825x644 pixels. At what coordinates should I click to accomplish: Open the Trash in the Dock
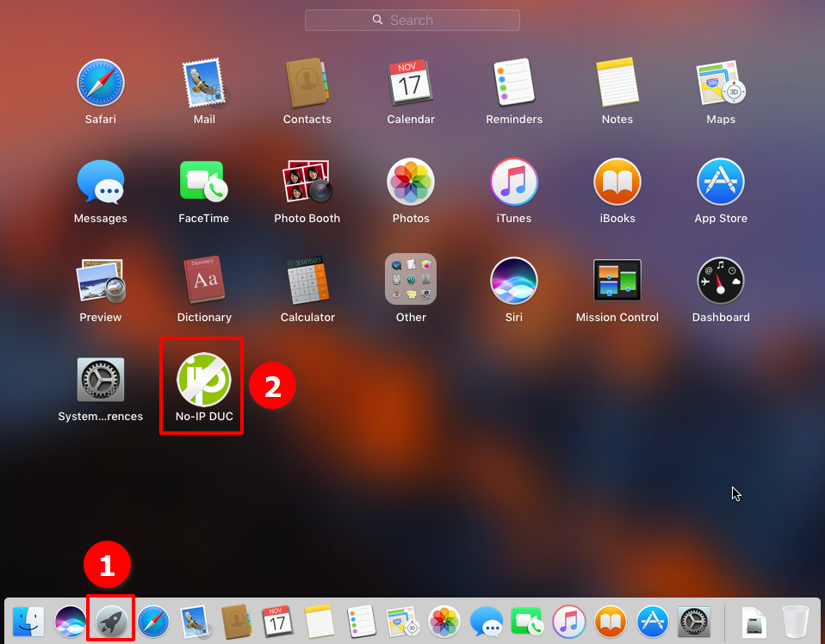click(x=797, y=621)
